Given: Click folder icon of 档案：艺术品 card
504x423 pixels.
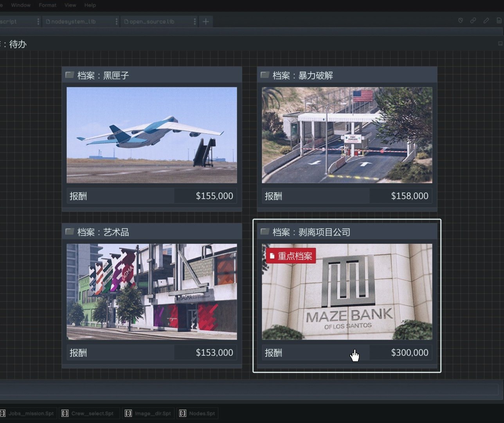Looking at the screenshot, I should (70, 231).
